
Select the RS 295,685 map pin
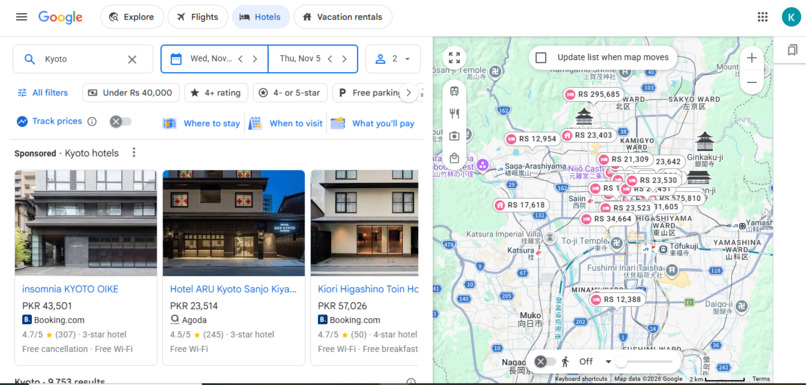(x=592, y=95)
